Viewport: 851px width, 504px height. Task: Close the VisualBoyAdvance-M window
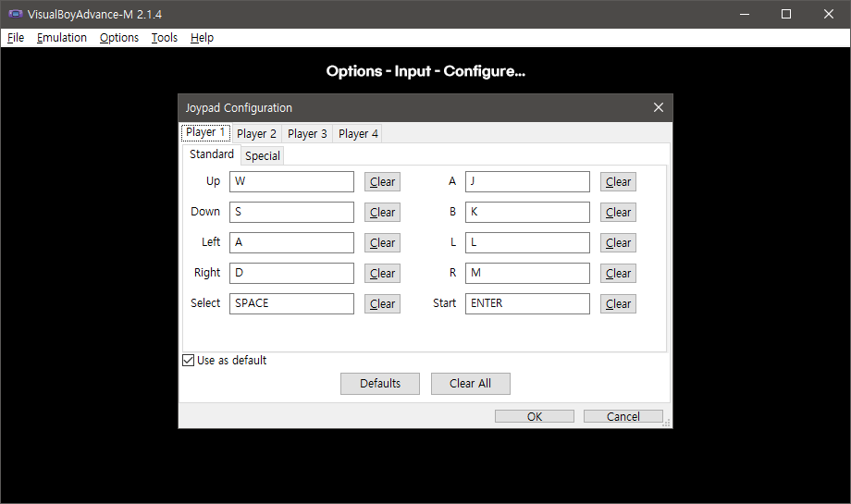click(x=828, y=14)
